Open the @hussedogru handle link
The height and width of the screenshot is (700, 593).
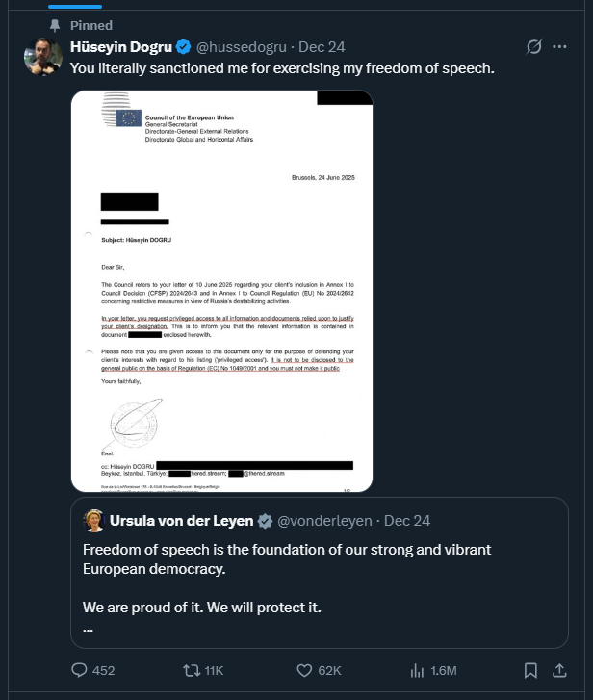click(241, 47)
